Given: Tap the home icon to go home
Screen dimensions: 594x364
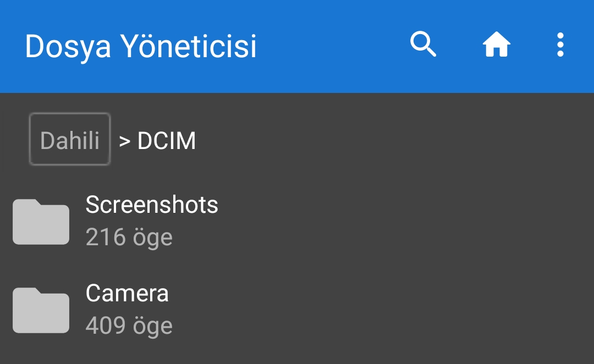Looking at the screenshot, I should tap(497, 46).
